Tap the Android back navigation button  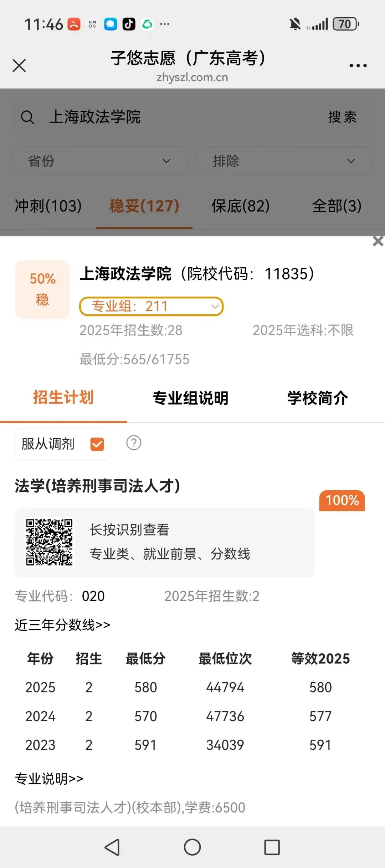[112, 847]
